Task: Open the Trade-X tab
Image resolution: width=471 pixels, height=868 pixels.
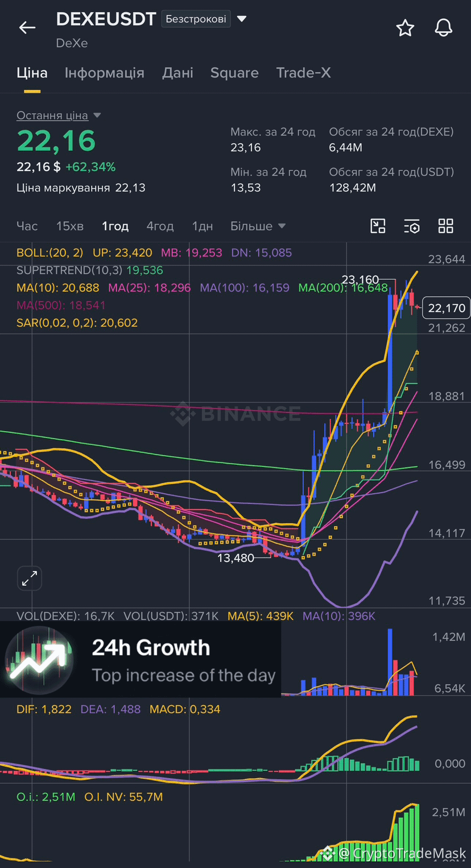Action: coord(303,73)
